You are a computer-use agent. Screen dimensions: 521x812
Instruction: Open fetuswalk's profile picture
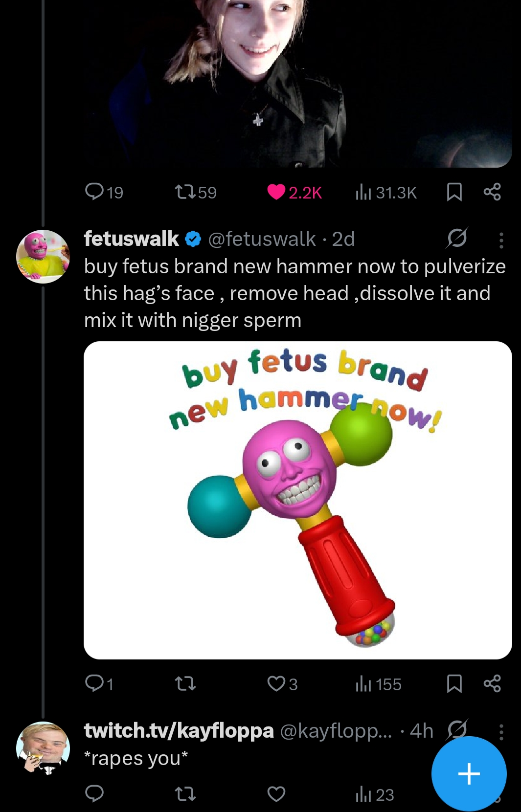[x=43, y=257]
